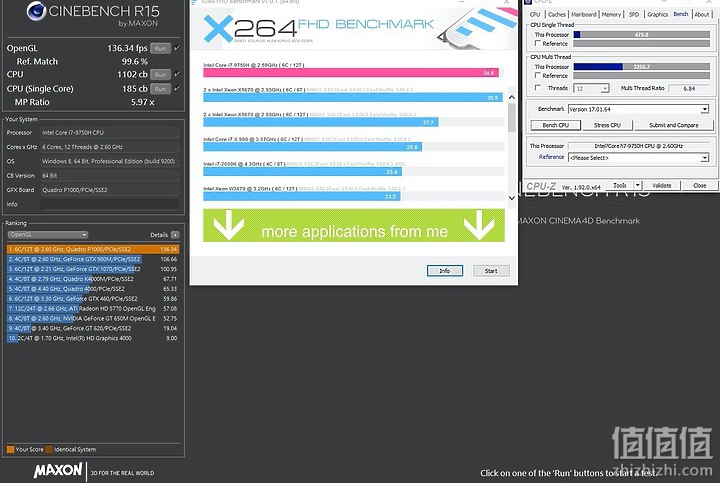Select ranking entry Quadro P1000 136.34
The width and height of the screenshot is (720, 483).
pyautogui.click(x=93, y=249)
